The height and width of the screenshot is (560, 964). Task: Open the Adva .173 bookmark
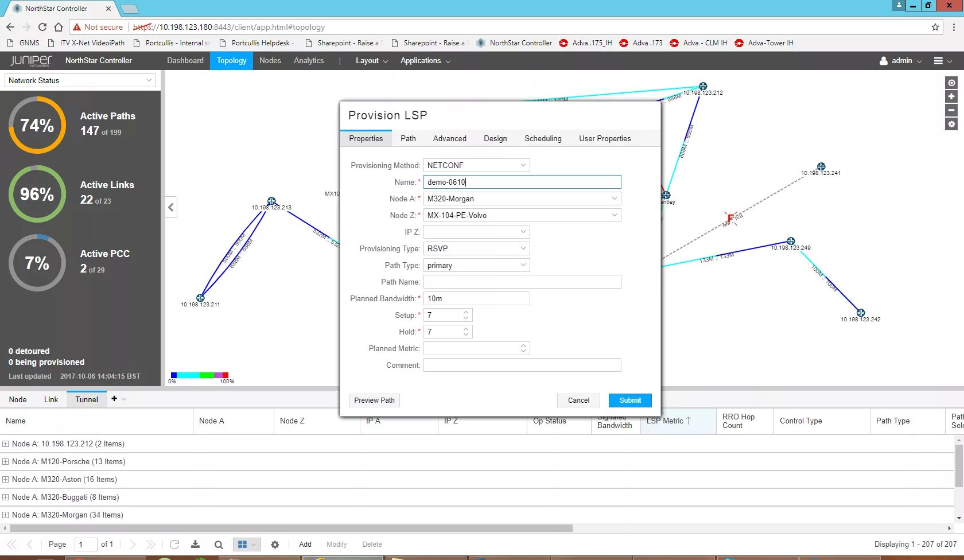pyautogui.click(x=642, y=43)
